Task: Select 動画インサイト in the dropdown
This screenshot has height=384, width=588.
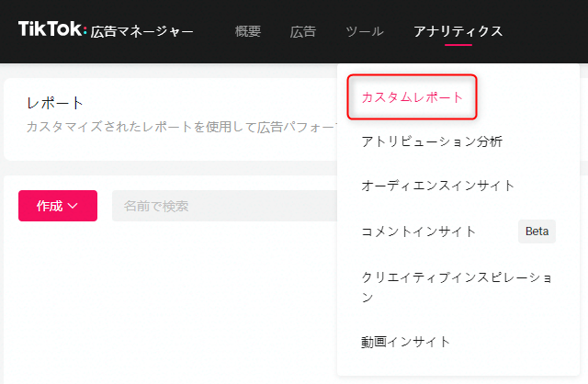Action: coord(406,342)
